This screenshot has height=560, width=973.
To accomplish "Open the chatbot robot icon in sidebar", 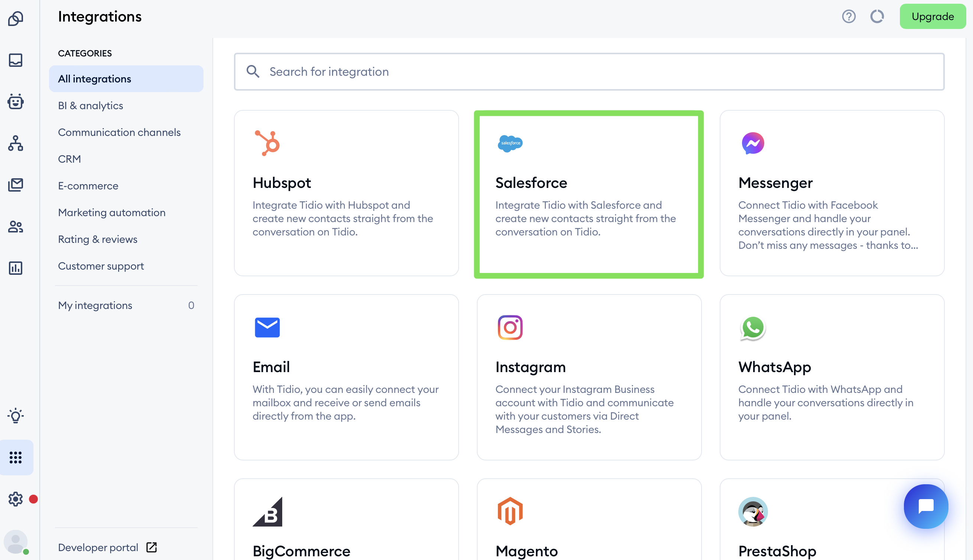I will pos(16,101).
